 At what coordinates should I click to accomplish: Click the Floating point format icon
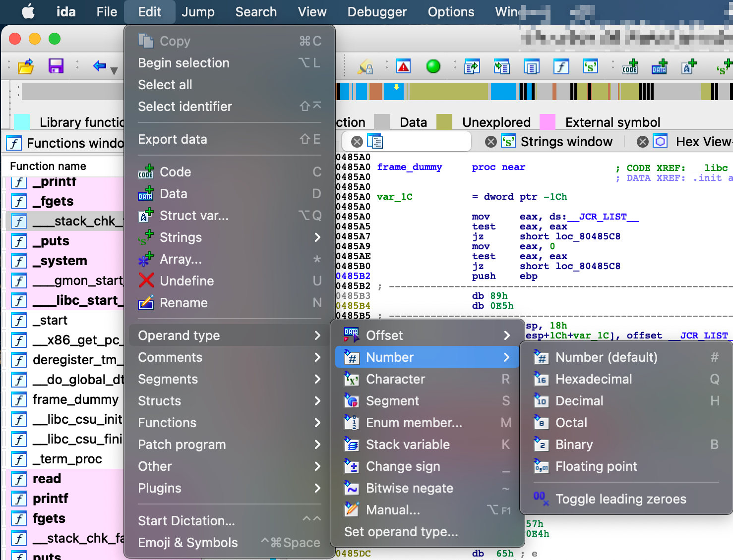click(x=541, y=466)
